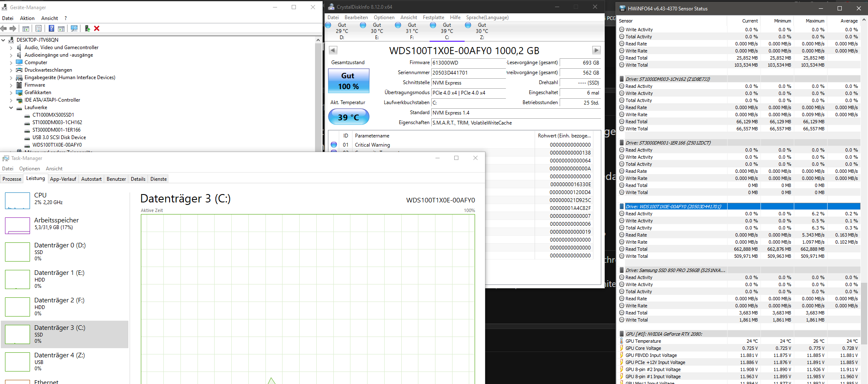This screenshot has width=868, height=384.
Task: Expand the Audioeingänge und -ausgänge category
Action: tap(11, 55)
